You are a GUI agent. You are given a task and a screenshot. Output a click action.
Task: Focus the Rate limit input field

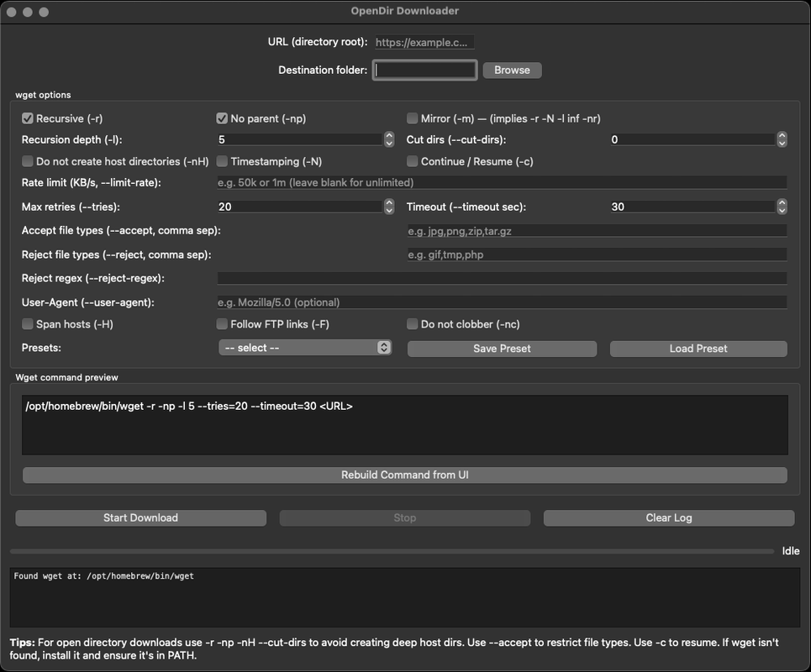click(x=502, y=182)
